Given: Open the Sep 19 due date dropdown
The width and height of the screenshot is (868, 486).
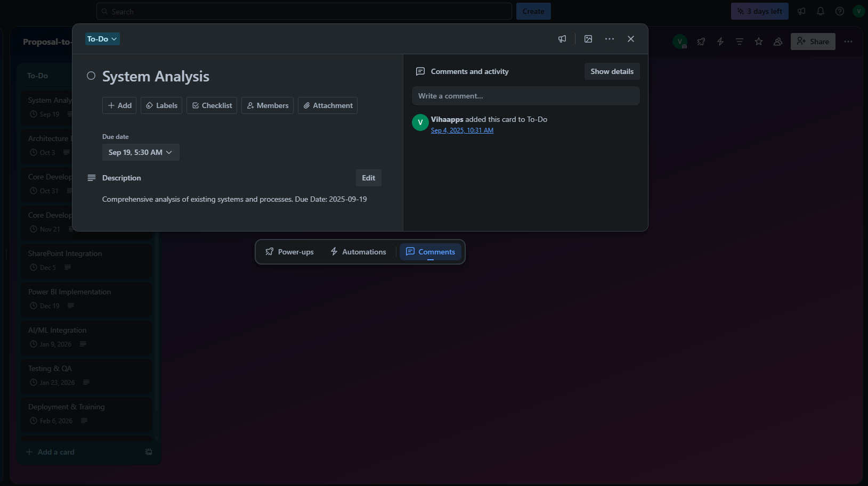Looking at the screenshot, I should (x=141, y=152).
